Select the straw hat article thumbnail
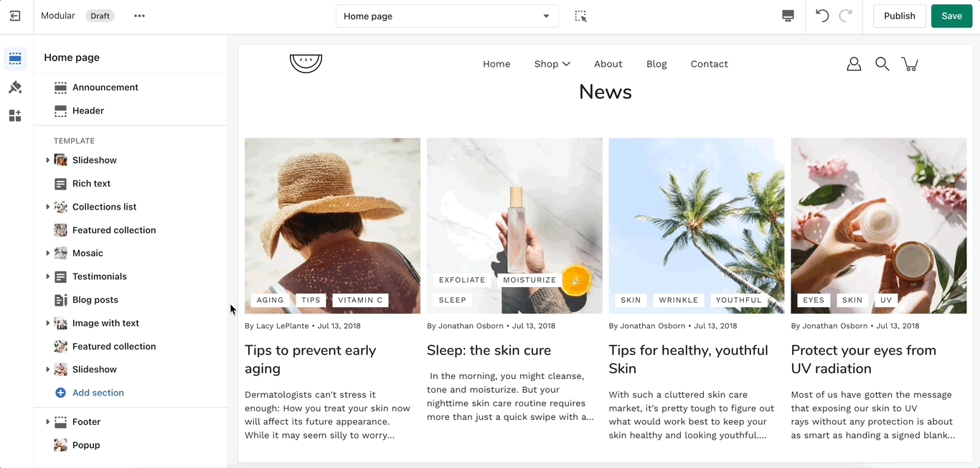Screen dimensions: 980x468 tap(332, 225)
